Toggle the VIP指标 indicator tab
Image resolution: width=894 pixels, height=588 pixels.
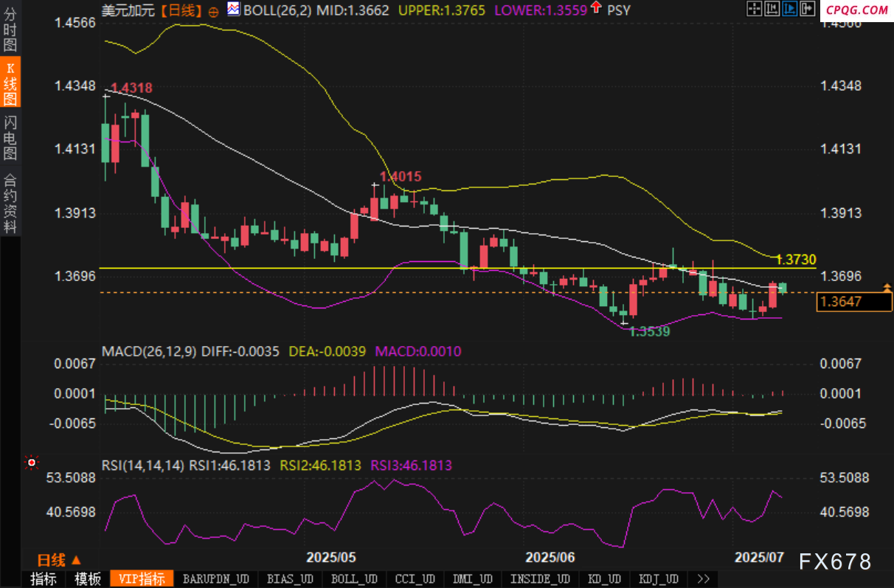click(x=142, y=579)
